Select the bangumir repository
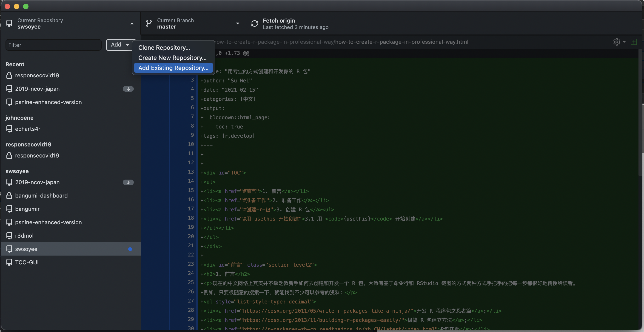Viewport: 644px width, 332px height. pos(27,209)
